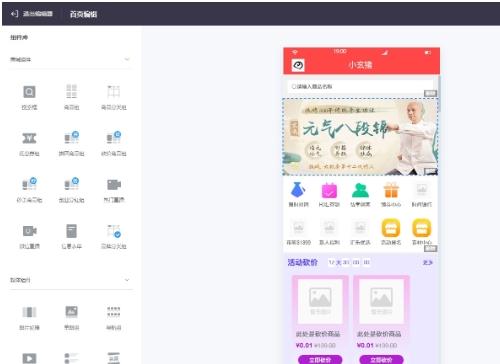Screen dimensions: 500x364
Task: Click the countdown timer beside 活动砍价
Action: [x=349, y=263]
